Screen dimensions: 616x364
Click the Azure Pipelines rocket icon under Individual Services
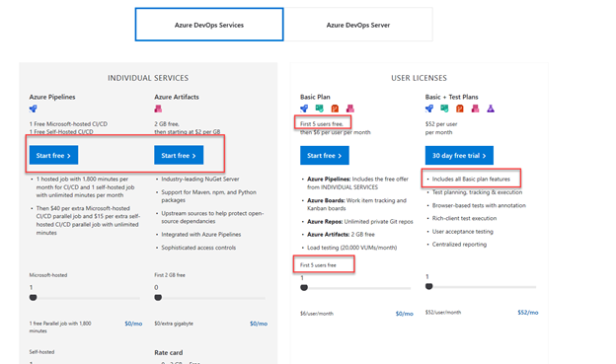33,109
